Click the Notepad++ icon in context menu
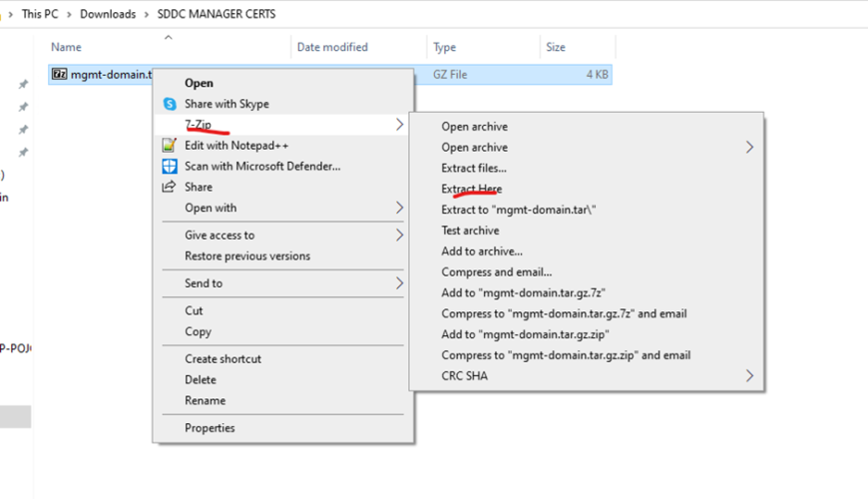The width and height of the screenshot is (868, 499). click(x=170, y=146)
